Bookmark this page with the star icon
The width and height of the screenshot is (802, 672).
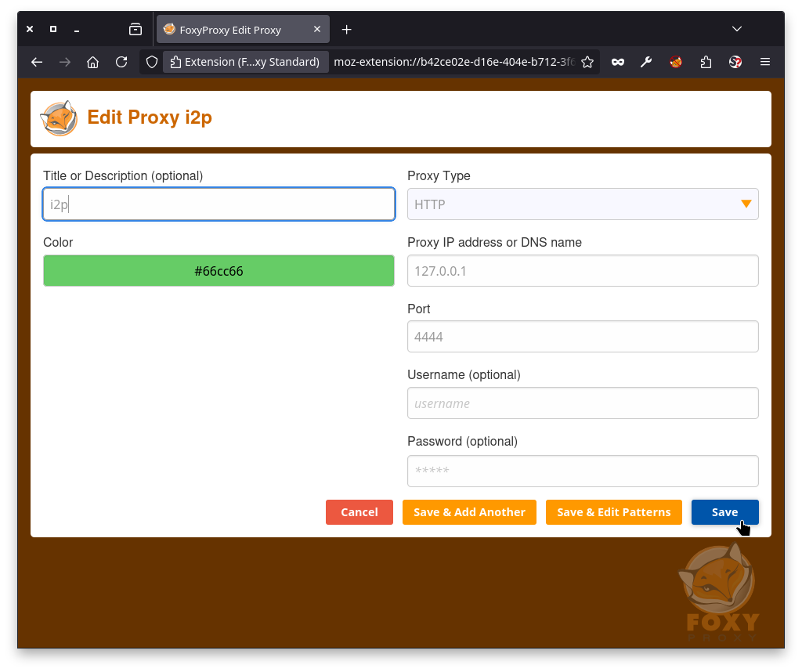(587, 62)
